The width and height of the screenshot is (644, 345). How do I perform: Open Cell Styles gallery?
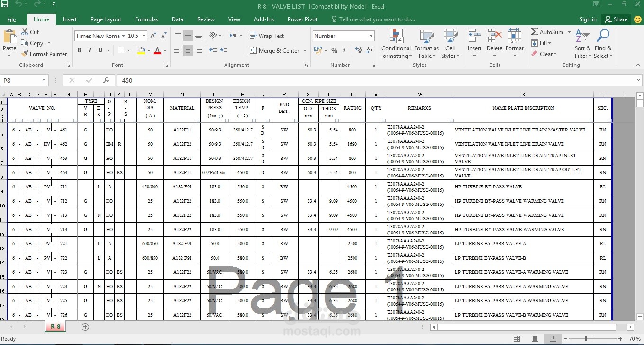(450, 44)
